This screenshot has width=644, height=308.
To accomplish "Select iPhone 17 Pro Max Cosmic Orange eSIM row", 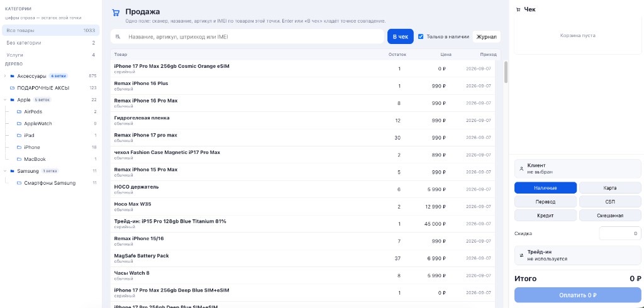I will point(303,69).
